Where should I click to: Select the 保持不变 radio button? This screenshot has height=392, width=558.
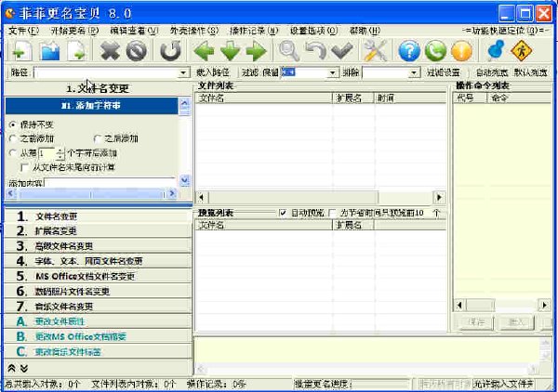pos(13,124)
